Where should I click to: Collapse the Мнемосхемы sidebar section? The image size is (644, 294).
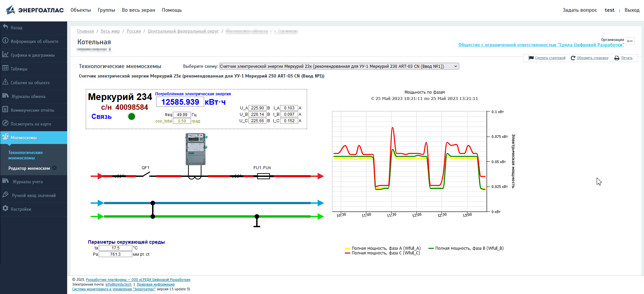(34, 138)
